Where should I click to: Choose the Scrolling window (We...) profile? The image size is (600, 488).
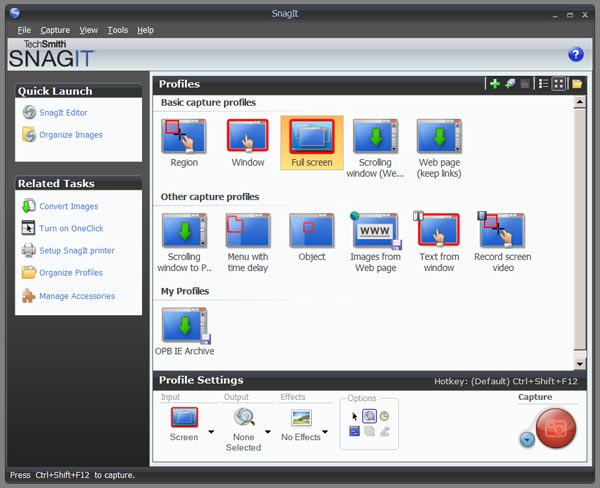[375, 149]
